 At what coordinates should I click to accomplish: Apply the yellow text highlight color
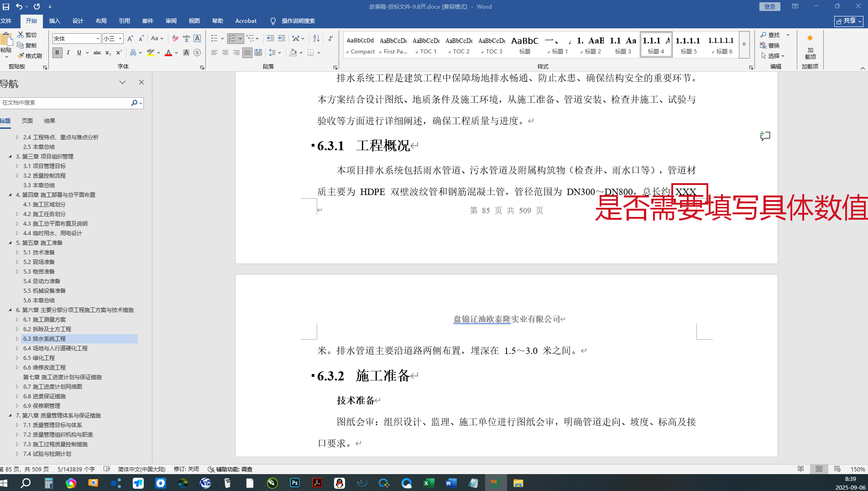pyautogui.click(x=151, y=53)
